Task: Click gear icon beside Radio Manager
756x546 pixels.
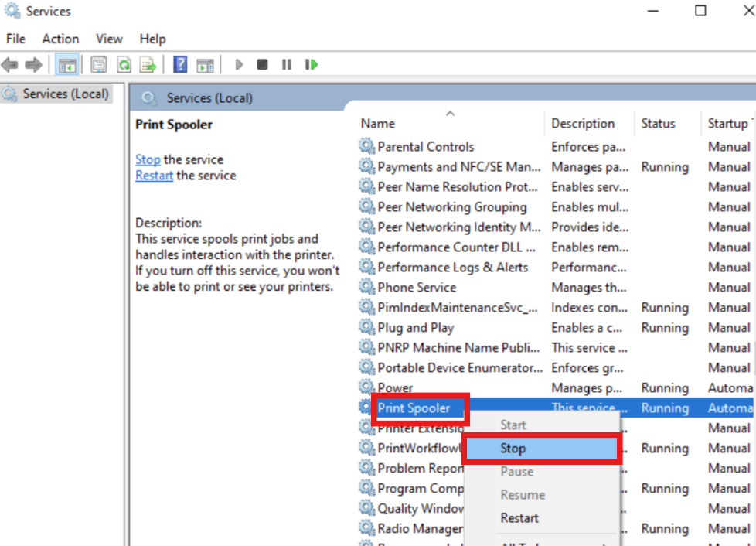Action: coord(366,527)
